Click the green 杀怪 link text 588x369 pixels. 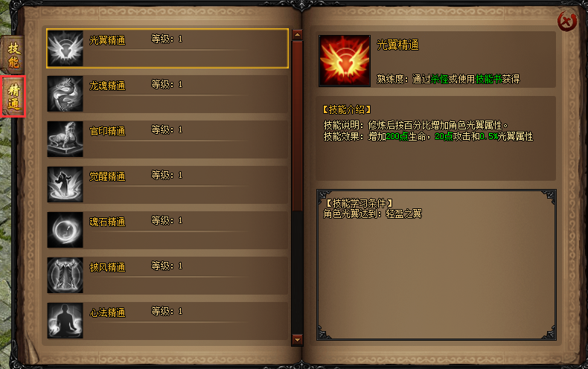coord(439,79)
